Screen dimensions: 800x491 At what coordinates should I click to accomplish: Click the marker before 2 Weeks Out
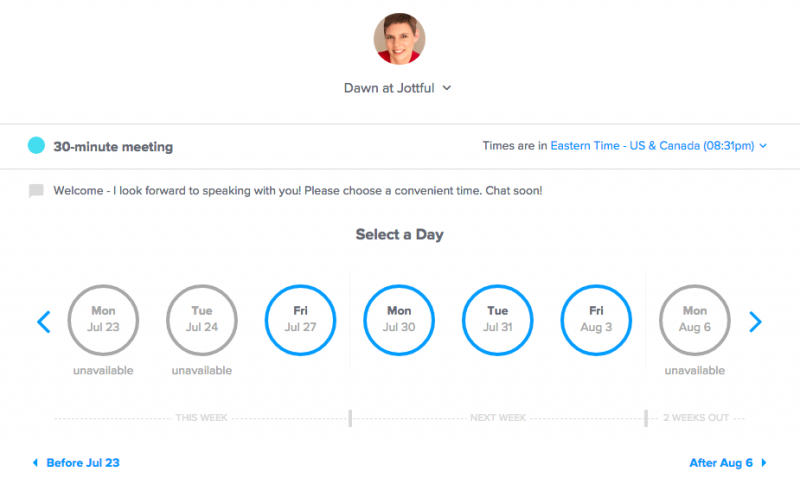point(646,418)
